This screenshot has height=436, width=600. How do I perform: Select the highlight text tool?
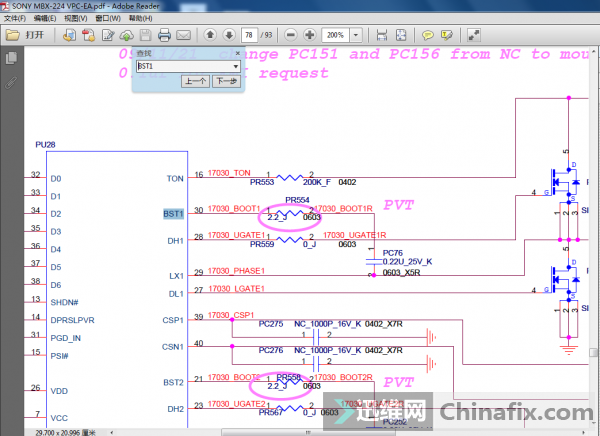[447, 35]
